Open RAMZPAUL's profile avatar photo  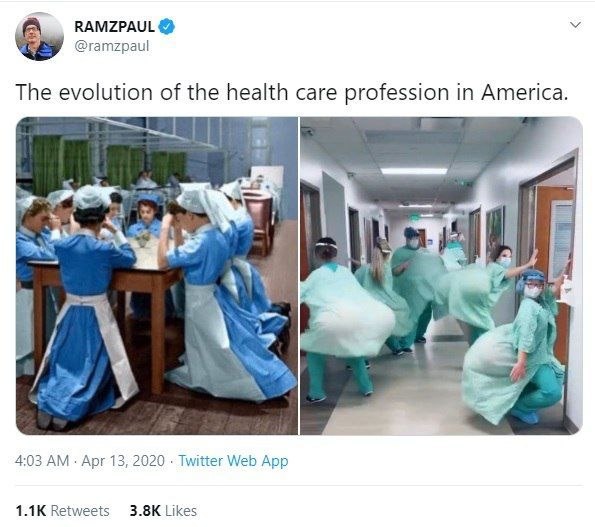(x=39, y=36)
